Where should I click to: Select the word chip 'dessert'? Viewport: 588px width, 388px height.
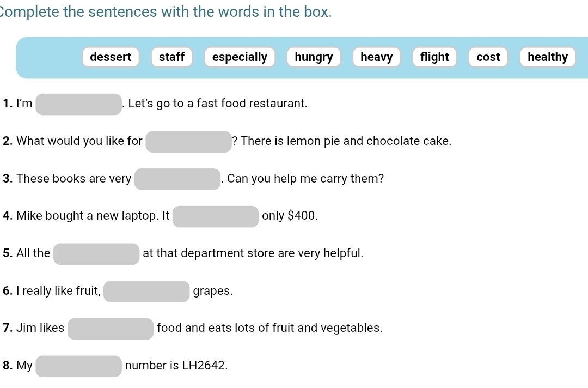click(x=111, y=57)
